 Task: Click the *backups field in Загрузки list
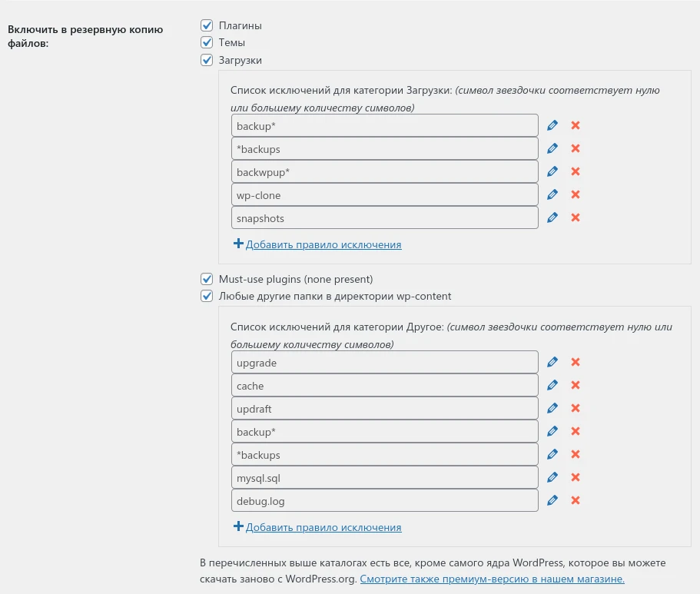(x=384, y=148)
